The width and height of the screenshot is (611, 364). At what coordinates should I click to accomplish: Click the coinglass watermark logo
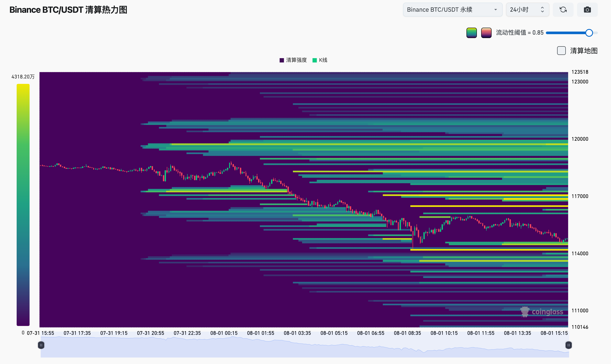click(x=542, y=312)
